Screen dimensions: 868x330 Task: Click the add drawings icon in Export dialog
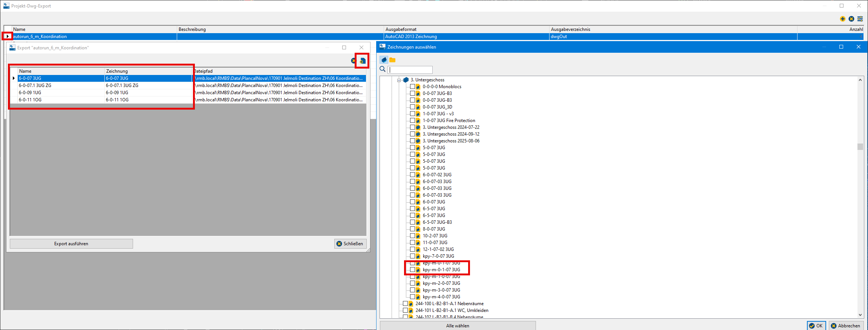tap(362, 61)
